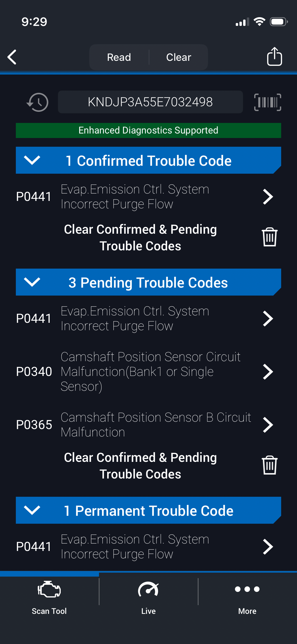
Task: Select the Clear tab
Action: pos(179,57)
